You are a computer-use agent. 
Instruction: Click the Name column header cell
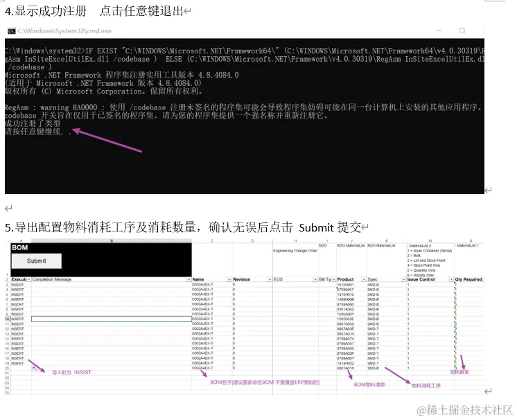pyautogui.click(x=211, y=279)
